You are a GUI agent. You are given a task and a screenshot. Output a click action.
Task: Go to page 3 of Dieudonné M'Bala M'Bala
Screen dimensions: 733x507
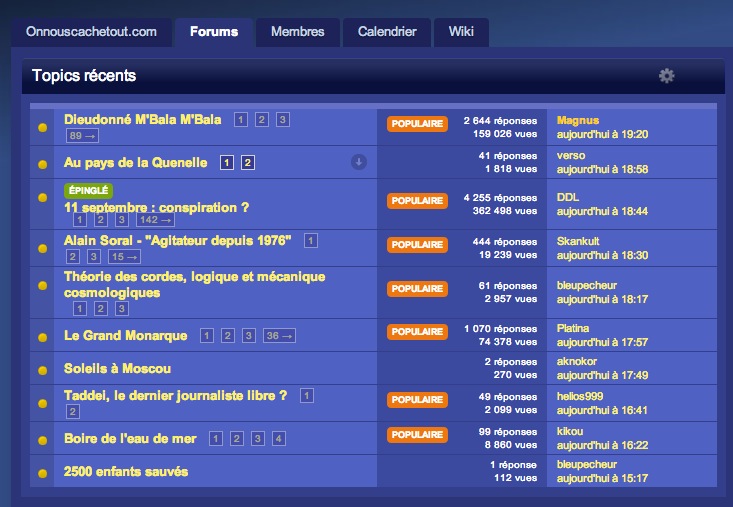point(282,120)
